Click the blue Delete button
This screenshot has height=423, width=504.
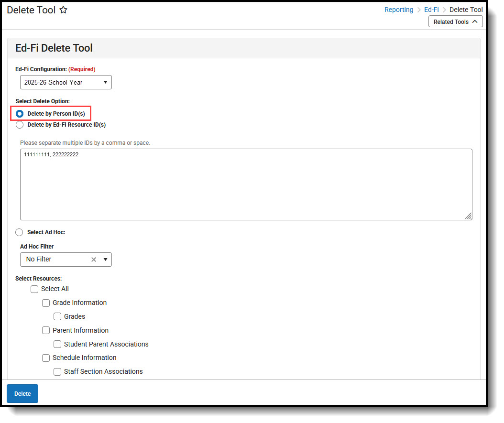point(22,393)
